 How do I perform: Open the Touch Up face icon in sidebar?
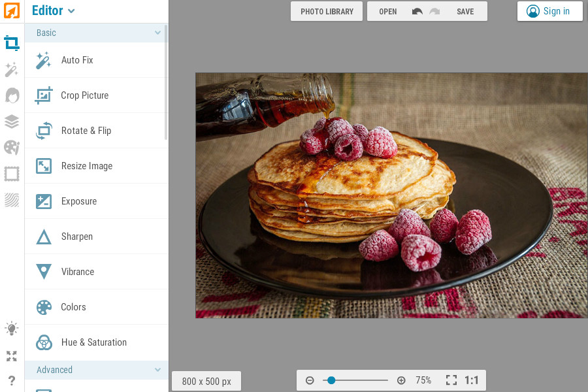pyautogui.click(x=12, y=95)
